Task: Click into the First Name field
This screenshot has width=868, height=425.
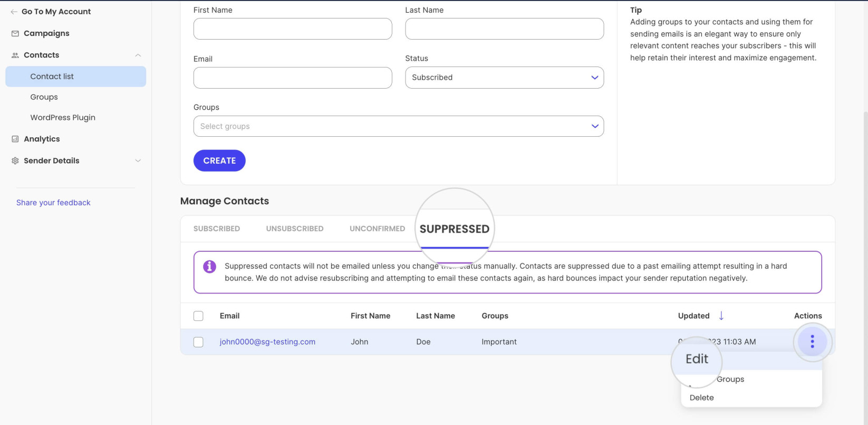Action: click(x=293, y=29)
